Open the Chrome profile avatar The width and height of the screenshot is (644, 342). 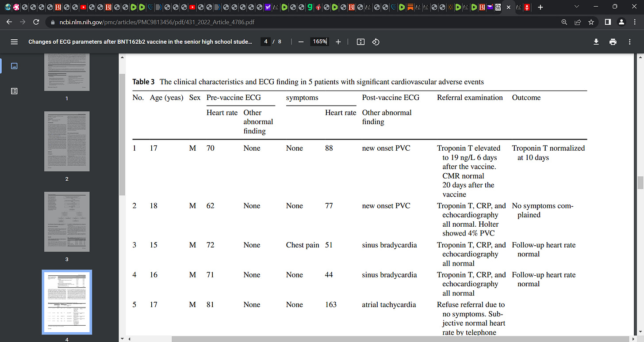click(x=621, y=22)
